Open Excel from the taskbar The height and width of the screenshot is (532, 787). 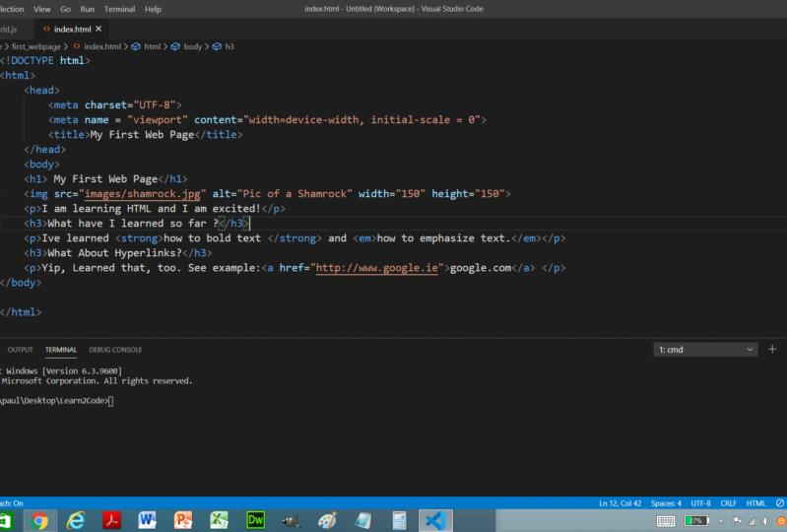[x=220, y=520]
